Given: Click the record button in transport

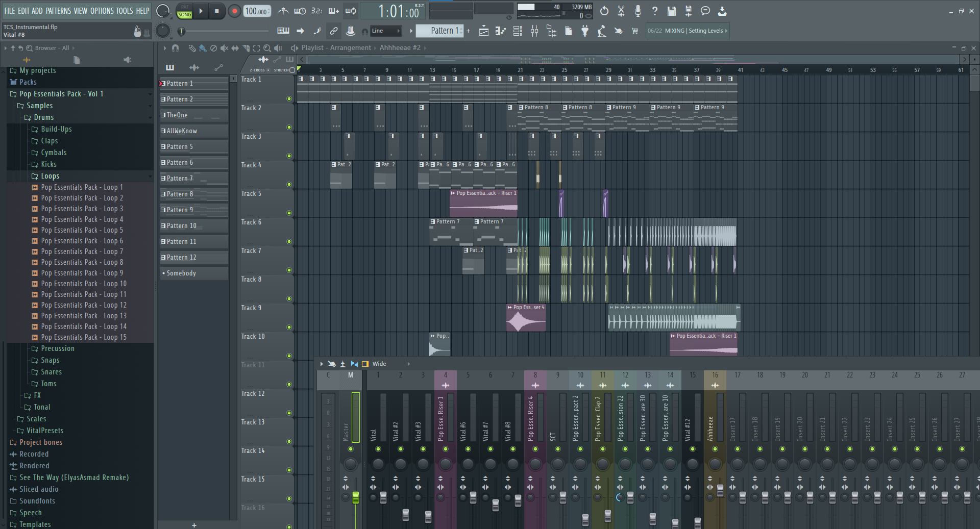Looking at the screenshot, I should pyautogui.click(x=234, y=11).
